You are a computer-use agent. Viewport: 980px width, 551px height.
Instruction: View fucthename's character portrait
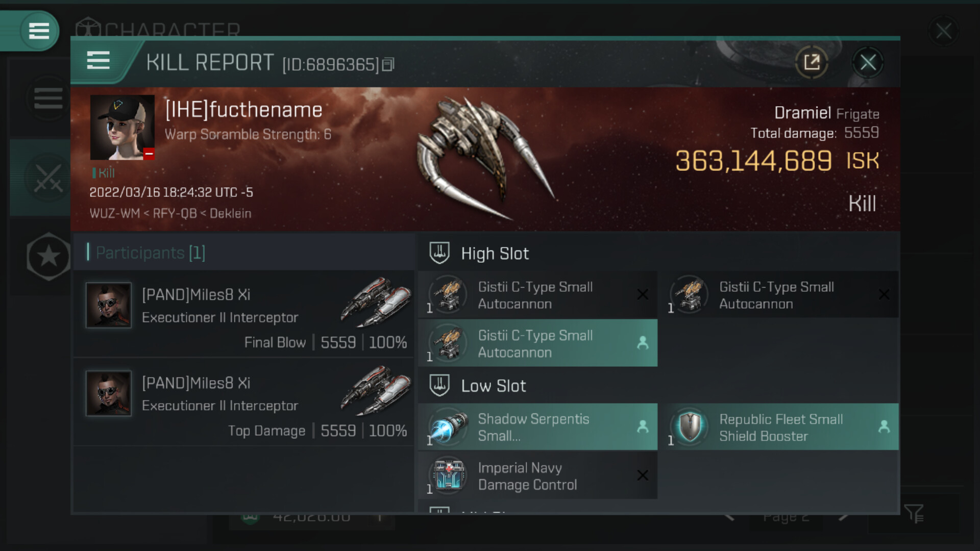click(x=122, y=128)
